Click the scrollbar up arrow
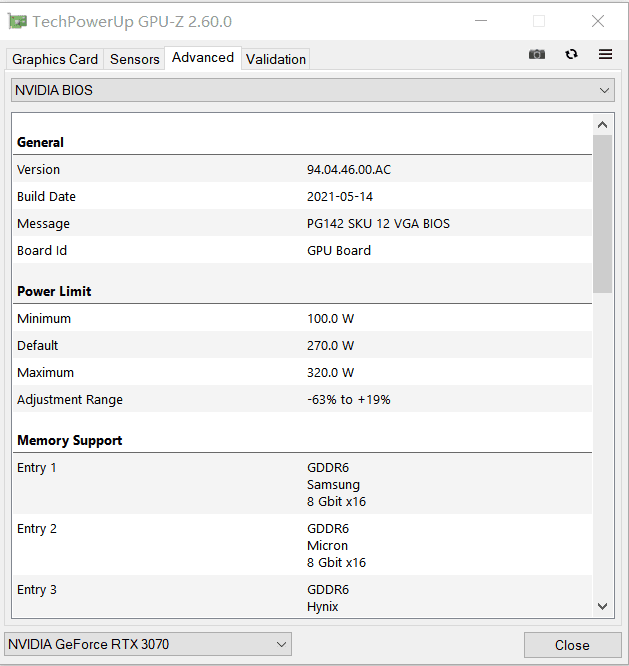The width and height of the screenshot is (629, 666). click(602, 125)
